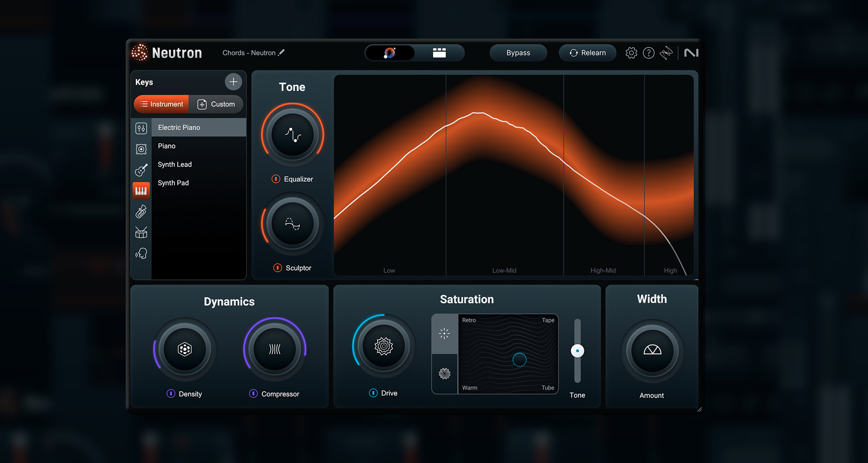Toggle the Sculptor power button
This screenshot has width=868, height=463.
[278, 268]
